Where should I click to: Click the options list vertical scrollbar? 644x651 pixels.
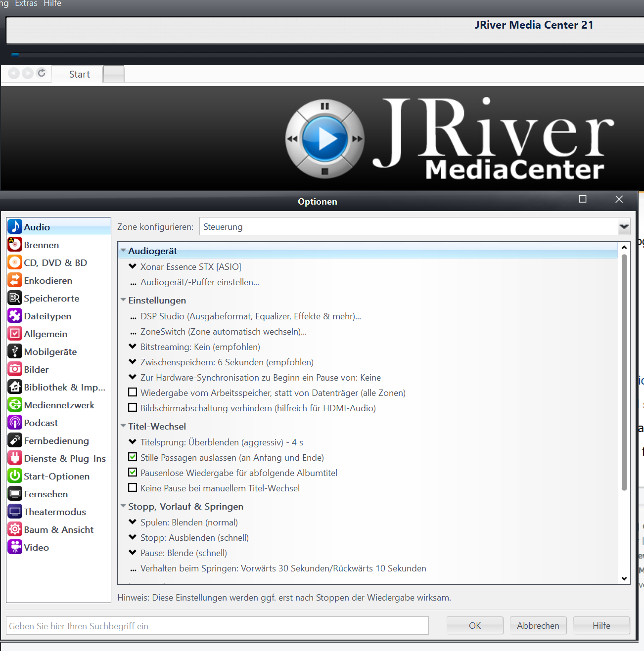[624, 372]
